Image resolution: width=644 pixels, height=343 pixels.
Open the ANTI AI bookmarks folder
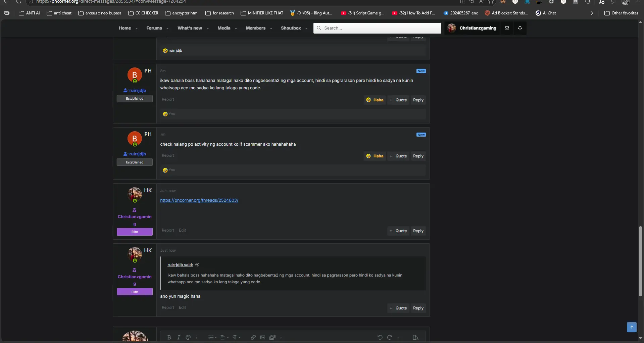click(x=29, y=13)
